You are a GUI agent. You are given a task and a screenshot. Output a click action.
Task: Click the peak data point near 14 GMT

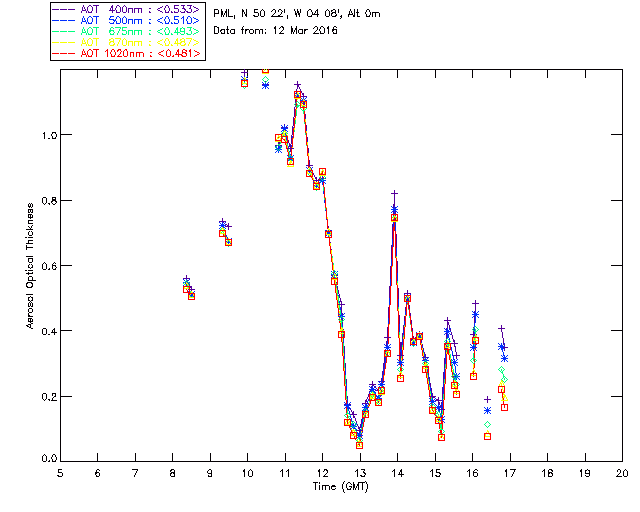tap(394, 194)
